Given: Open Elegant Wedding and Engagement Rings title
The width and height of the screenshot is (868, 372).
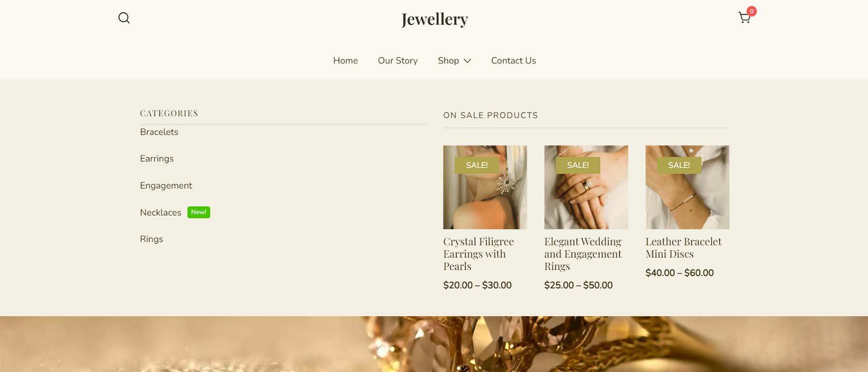Looking at the screenshot, I should (x=583, y=254).
